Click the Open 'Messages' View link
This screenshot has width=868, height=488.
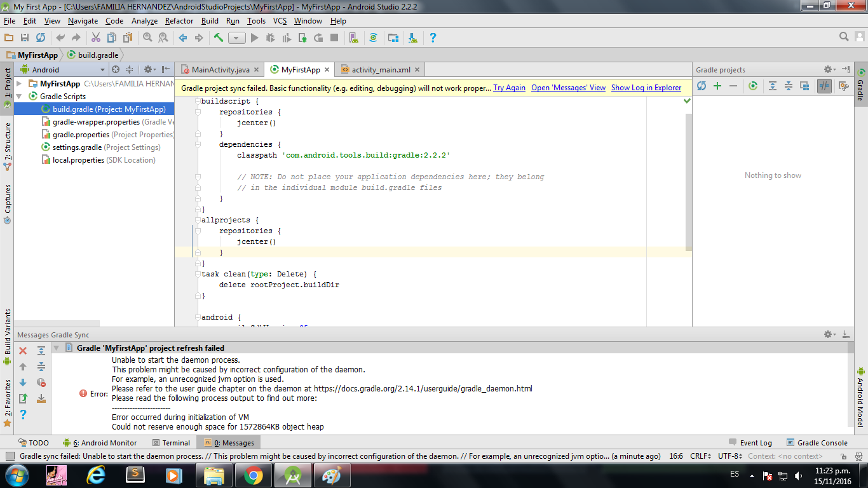[568, 88]
